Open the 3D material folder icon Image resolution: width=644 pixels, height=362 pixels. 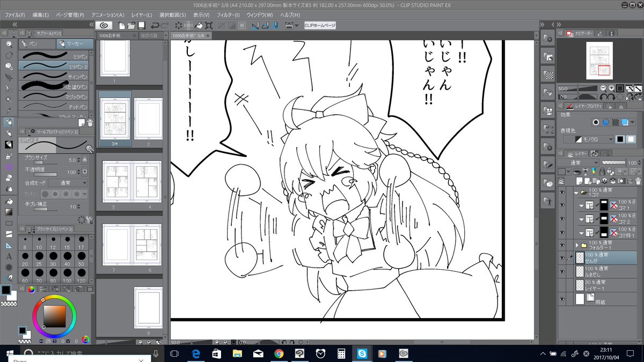tap(548, 183)
